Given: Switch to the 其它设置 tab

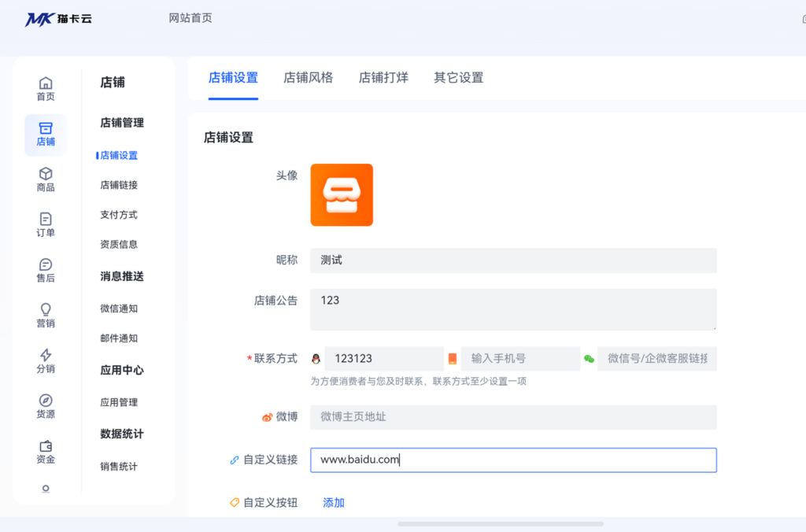Looking at the screenshot, I should [x=459, y=78].
